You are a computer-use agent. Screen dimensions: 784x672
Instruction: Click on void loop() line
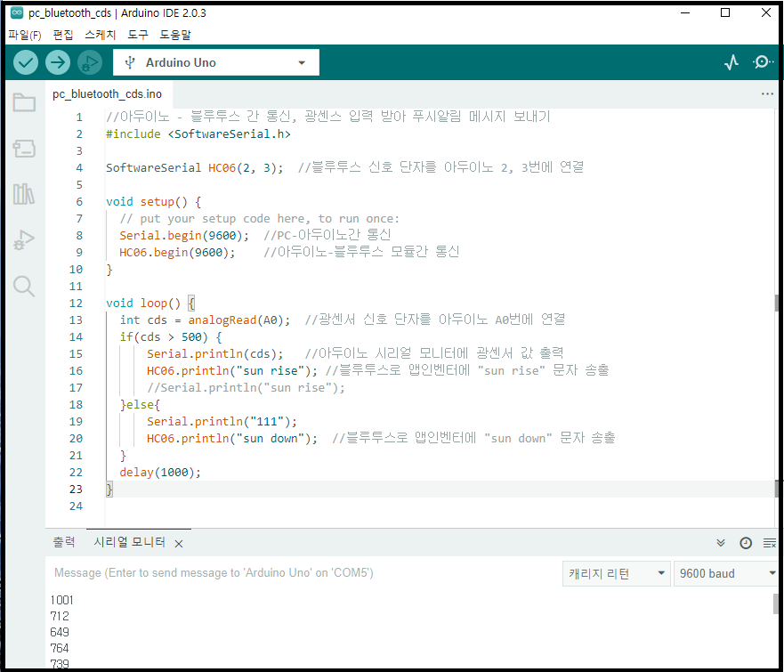click(x=150, y=304)
